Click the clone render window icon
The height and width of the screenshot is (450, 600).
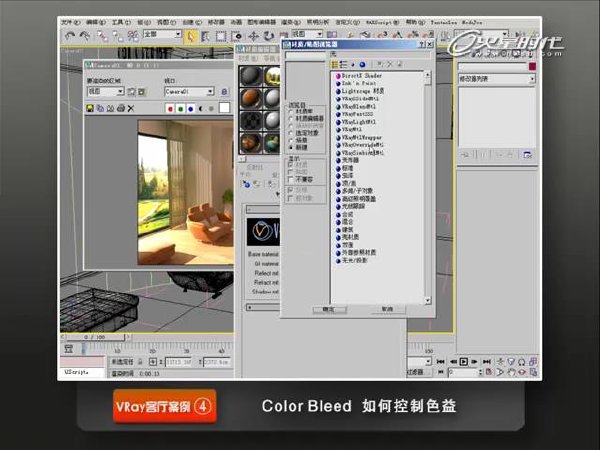click(111, 108)
